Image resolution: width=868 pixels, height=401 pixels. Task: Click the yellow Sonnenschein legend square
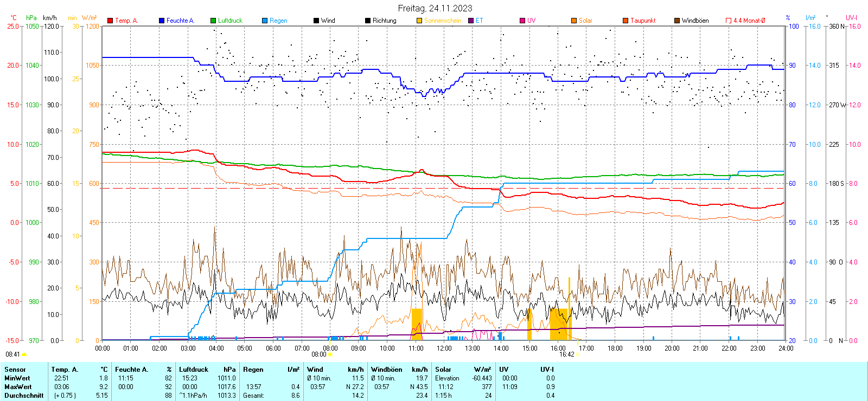(419, 21)
